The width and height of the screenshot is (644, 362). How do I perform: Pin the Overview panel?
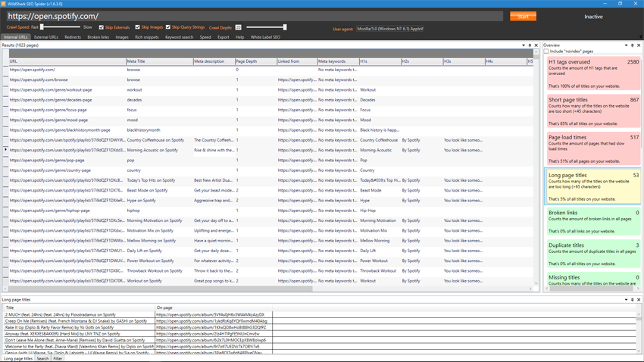click(632, 45)
